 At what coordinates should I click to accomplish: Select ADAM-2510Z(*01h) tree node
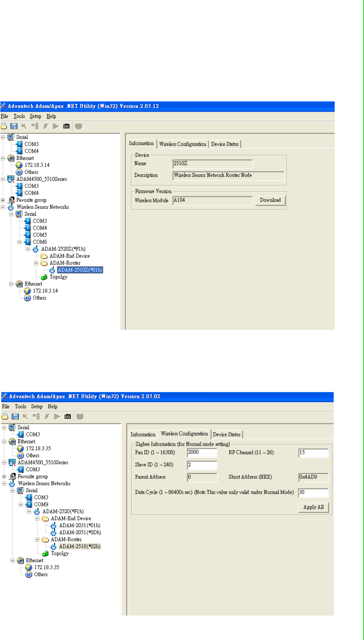click(80, 270)
